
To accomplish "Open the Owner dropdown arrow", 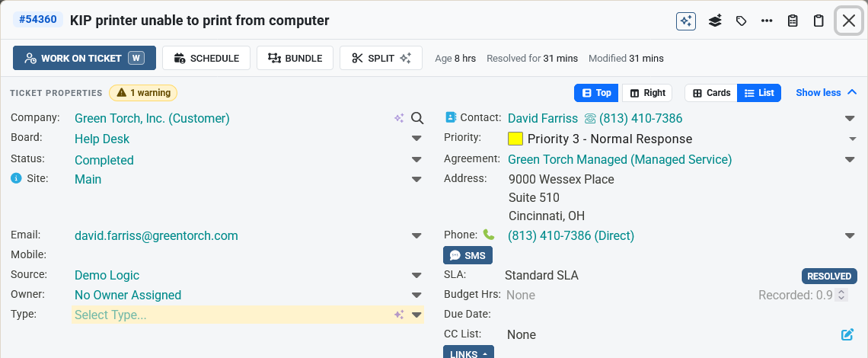I will (416, 296).
